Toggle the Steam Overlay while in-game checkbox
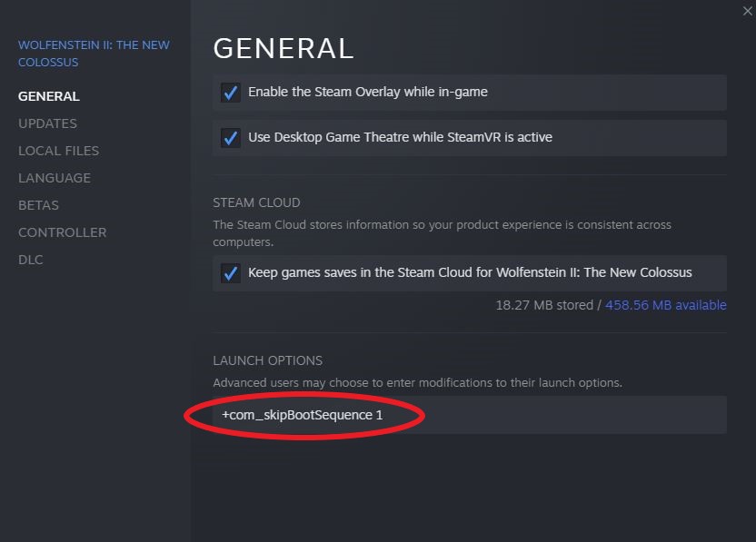The height and width of the screenshot is (542, 756). 231,93
